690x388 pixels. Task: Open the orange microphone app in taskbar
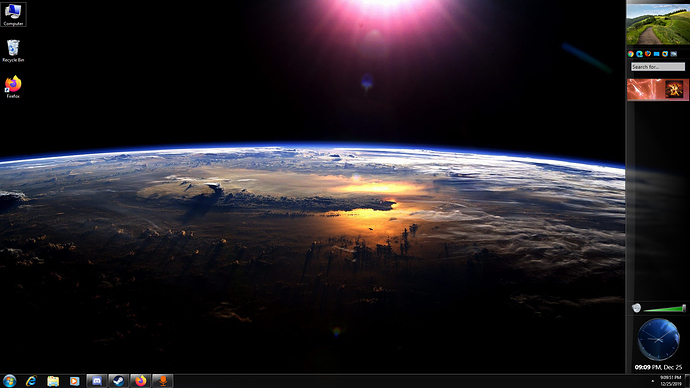tap(162, 381)
